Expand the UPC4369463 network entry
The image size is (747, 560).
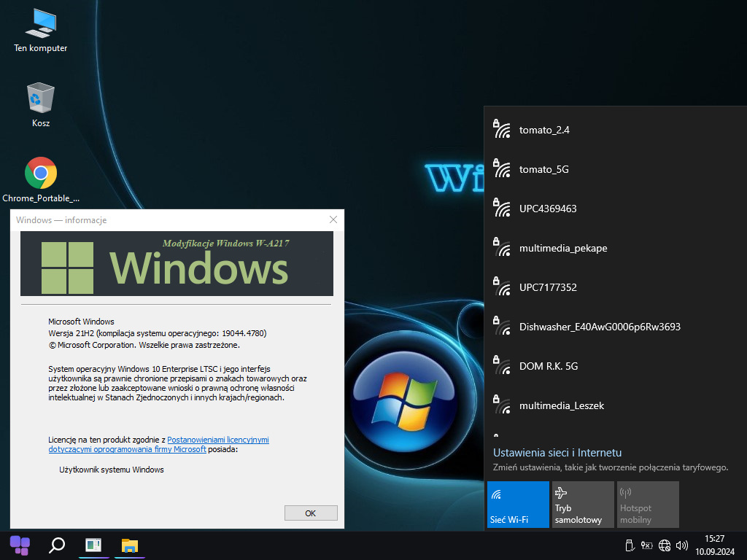coord(547,209)
